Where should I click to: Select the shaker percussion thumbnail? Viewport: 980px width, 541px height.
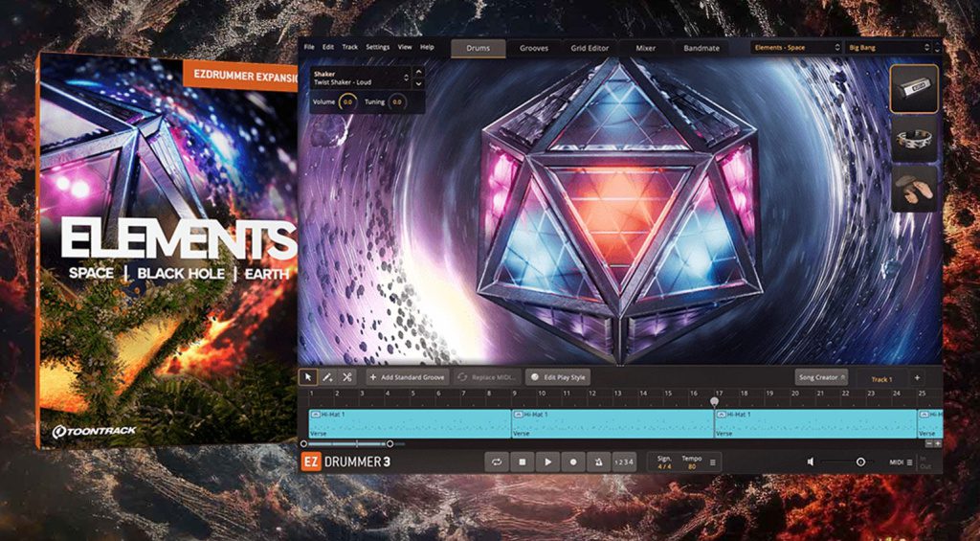pyautogui.click(x=914, y=89)
